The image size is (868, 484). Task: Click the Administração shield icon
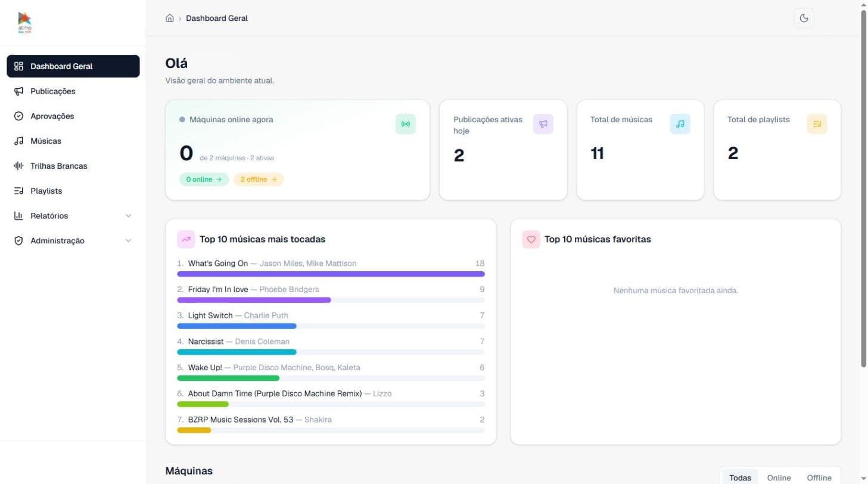(18, 241)
